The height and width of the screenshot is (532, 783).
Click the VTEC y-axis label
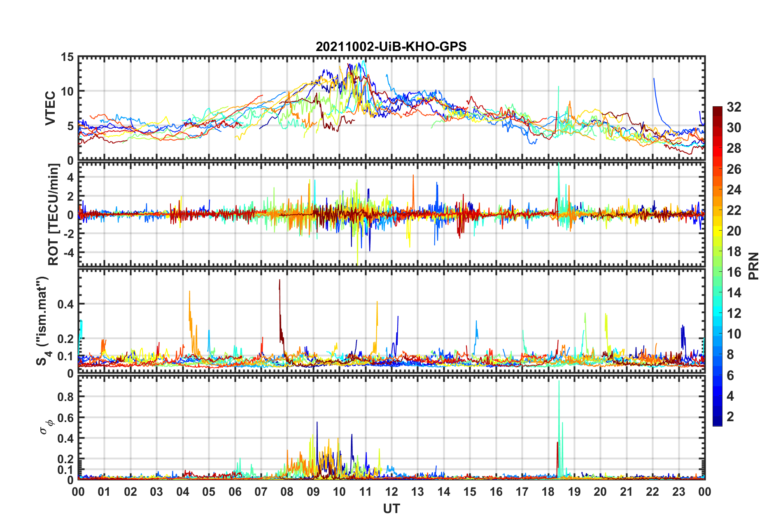50,108
